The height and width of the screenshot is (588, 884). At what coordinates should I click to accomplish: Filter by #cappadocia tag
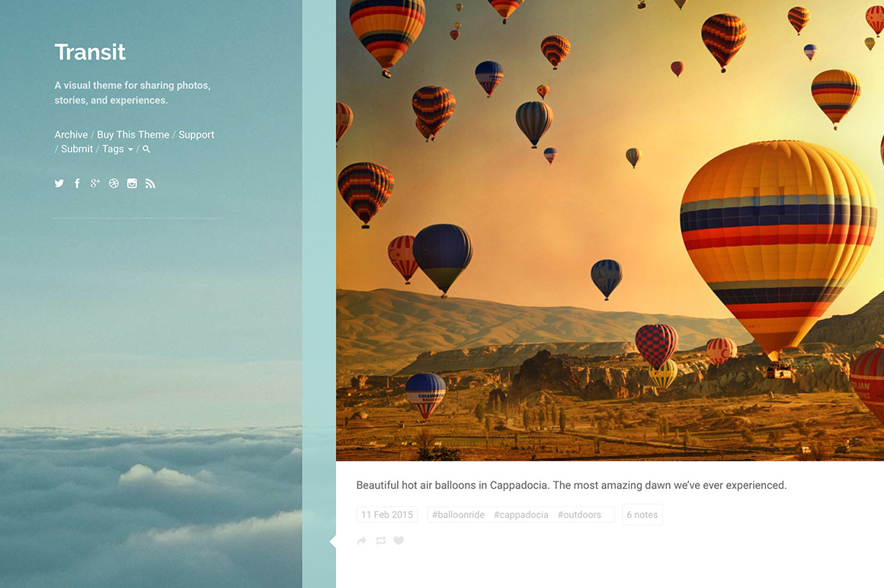pos(520,515)
